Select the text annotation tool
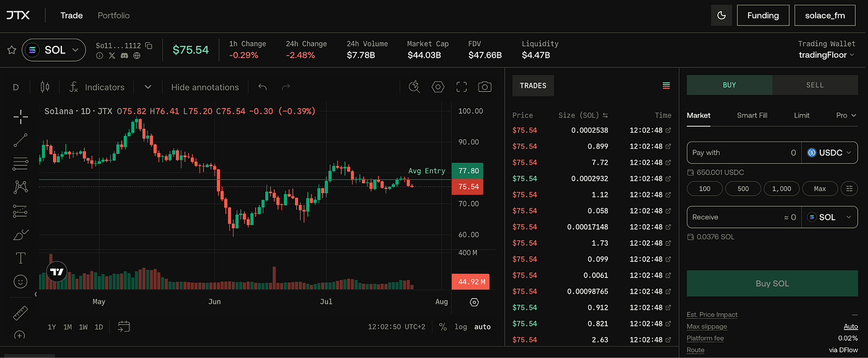The height and width of the screenshot is (358, 868). point(20,258)
